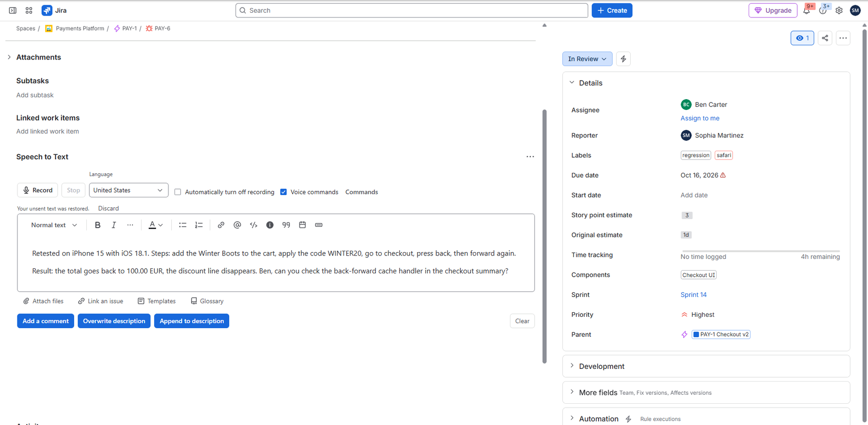Click the automation lightning bolt beside status
868x425 pixels.
(x=623, y=59)
